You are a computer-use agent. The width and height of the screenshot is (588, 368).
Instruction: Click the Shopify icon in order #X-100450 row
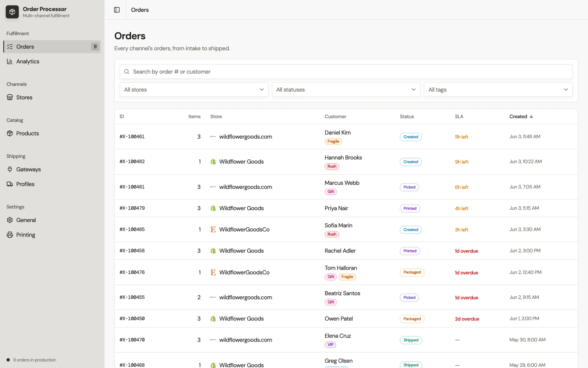click(213, 319)
